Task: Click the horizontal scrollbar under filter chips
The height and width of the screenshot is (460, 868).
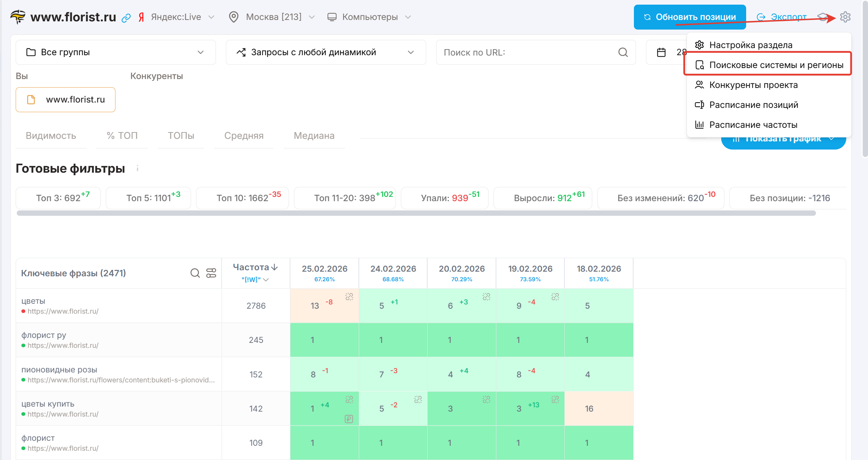Action: click(416, 213)
